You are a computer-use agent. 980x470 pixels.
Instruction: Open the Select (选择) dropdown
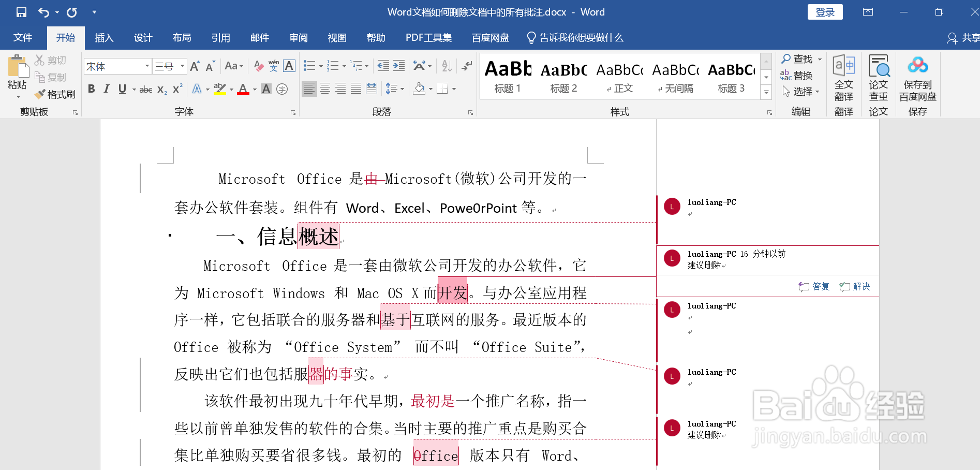pos(801,92)
